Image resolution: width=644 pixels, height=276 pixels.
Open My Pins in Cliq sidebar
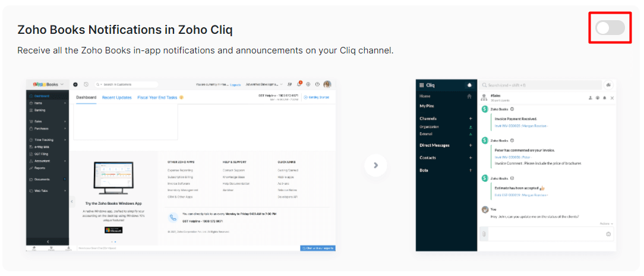[x=427, y=106]
